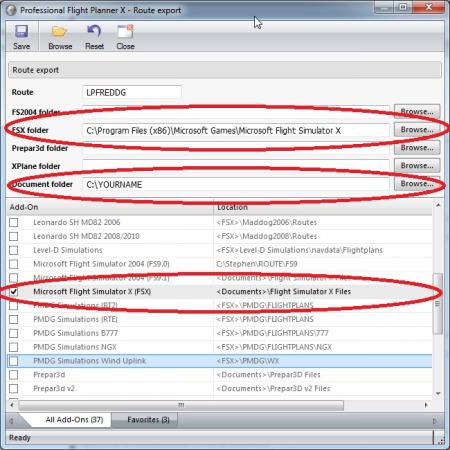Click the Location column header

coord(323,207)
